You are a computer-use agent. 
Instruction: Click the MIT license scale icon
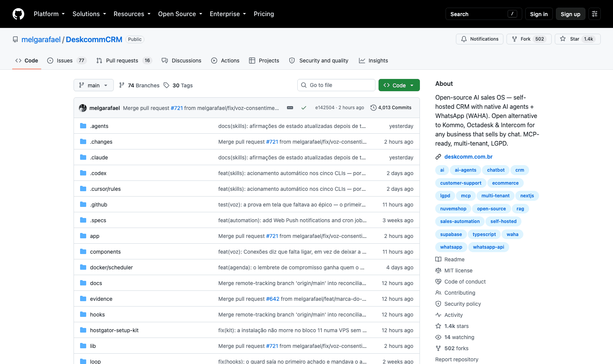click(x=438, y=271)
